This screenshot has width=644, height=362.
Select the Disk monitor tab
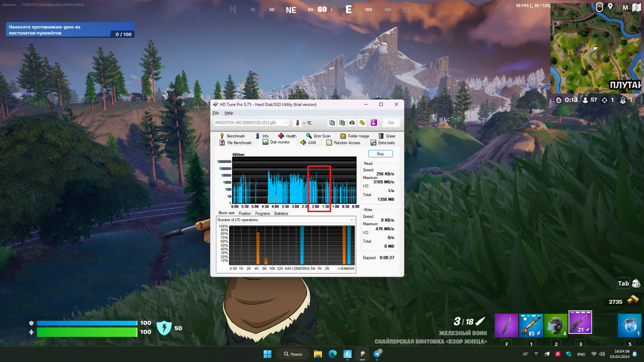(x=276, y=142)
